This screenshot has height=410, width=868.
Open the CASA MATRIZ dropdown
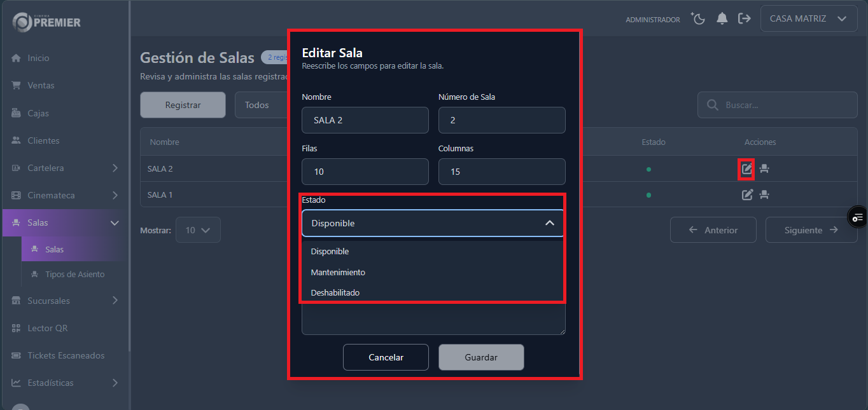808,18
